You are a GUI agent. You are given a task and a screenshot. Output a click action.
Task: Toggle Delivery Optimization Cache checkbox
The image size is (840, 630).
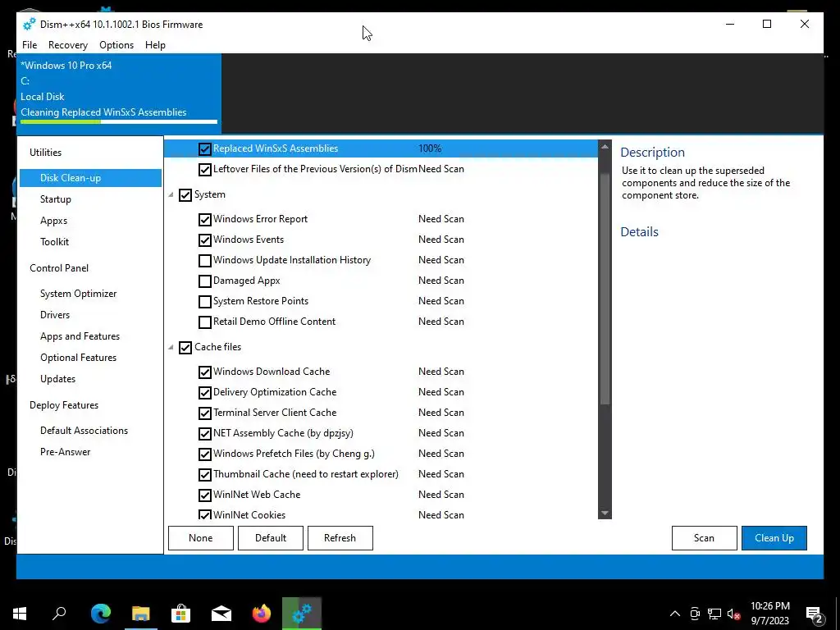pos(204,392)
